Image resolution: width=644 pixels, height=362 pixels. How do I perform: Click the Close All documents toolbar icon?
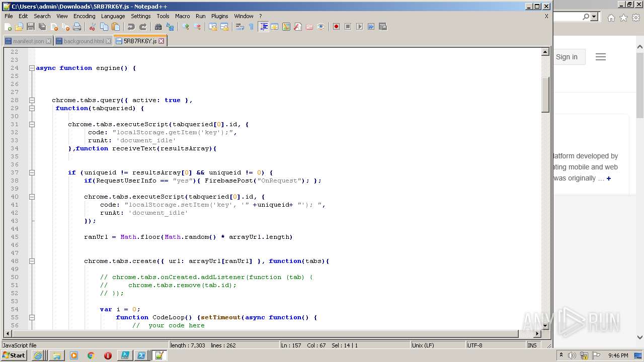pos(65,27)
